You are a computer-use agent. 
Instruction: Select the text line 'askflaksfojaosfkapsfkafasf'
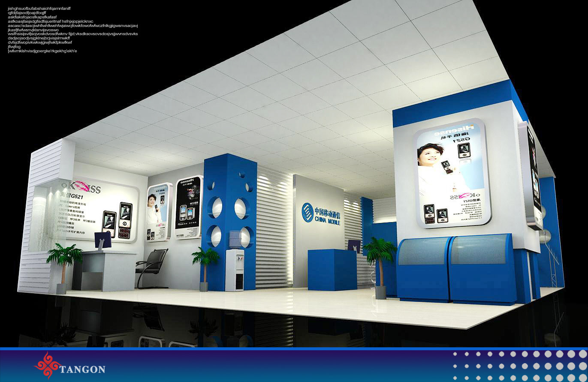click(32, 17)
